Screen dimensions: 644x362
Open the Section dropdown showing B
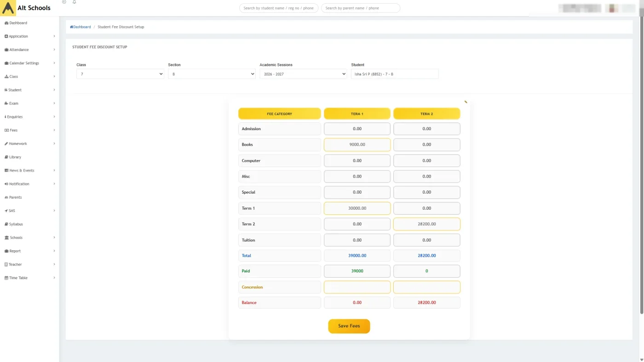pyautogui.click(x=212, y=74)
